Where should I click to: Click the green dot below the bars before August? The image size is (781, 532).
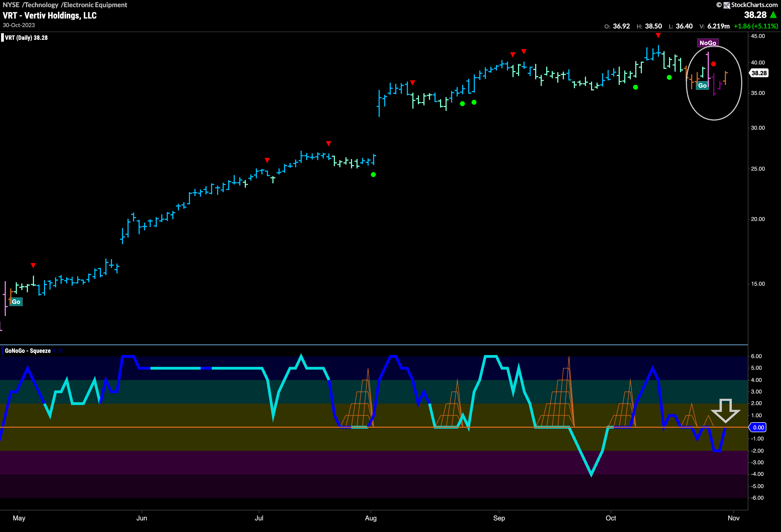pyautogui.click(x=373, y=175)
